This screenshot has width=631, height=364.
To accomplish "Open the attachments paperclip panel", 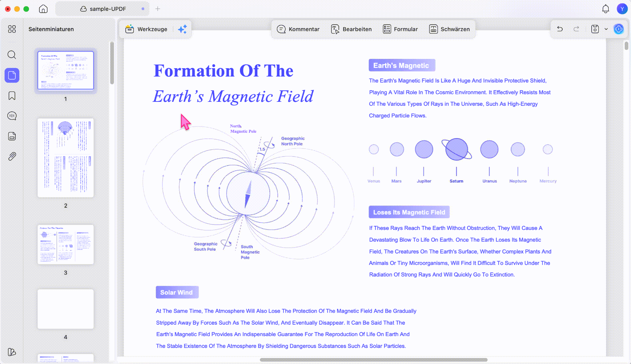I will pyautogui.click(x=12, y=156).
